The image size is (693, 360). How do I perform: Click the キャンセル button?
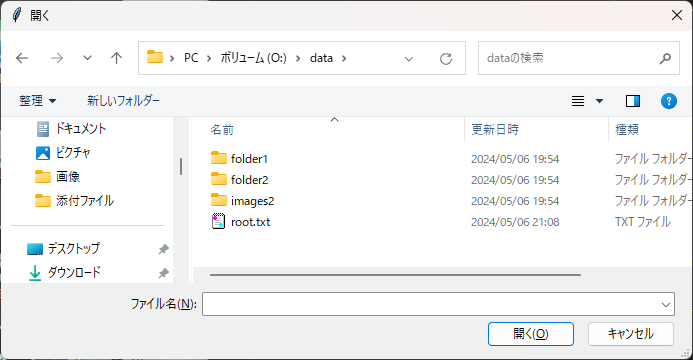coord(631,333)
